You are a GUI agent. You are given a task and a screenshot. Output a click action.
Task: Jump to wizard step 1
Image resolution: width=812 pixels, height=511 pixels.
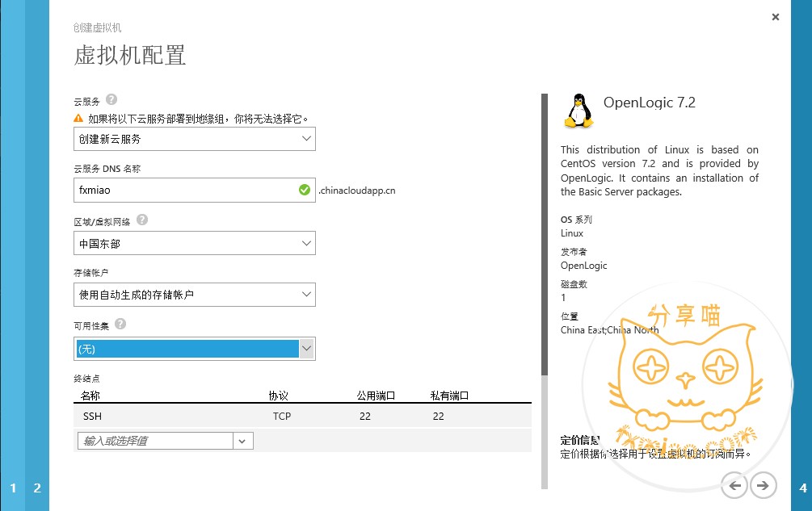13,488
